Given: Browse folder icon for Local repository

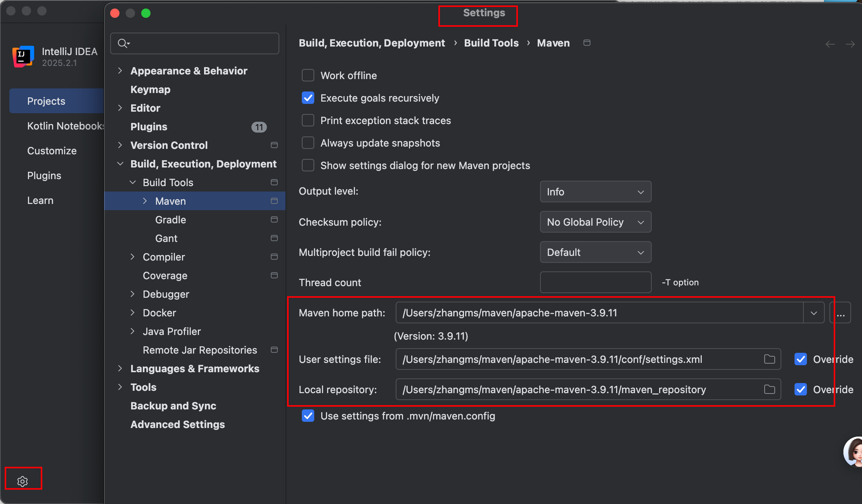Looking at the screenshot, I should 769,389.
